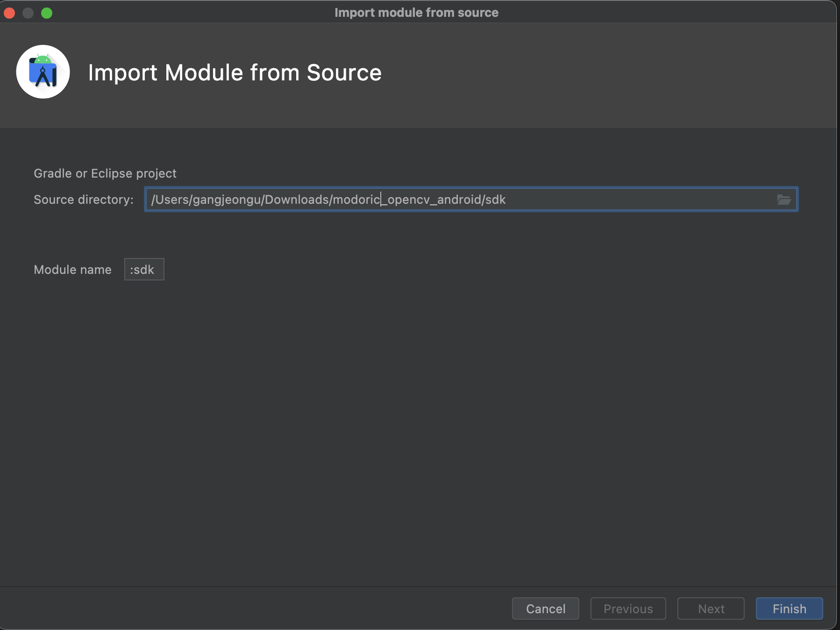Click the Previous button

[x=628, y=609]
